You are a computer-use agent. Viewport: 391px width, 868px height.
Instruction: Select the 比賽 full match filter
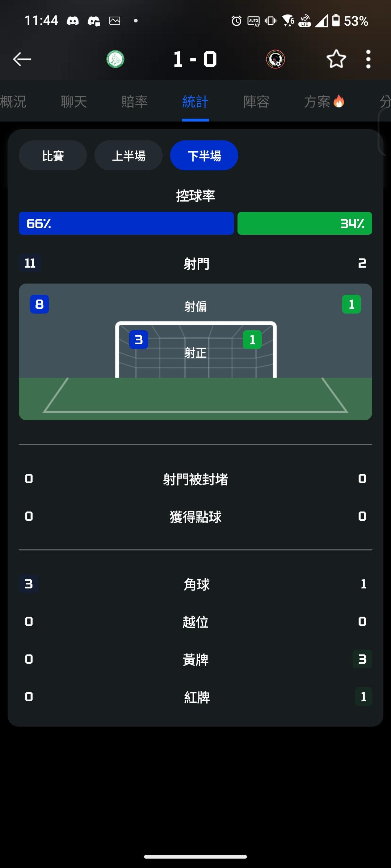(53, 156)
